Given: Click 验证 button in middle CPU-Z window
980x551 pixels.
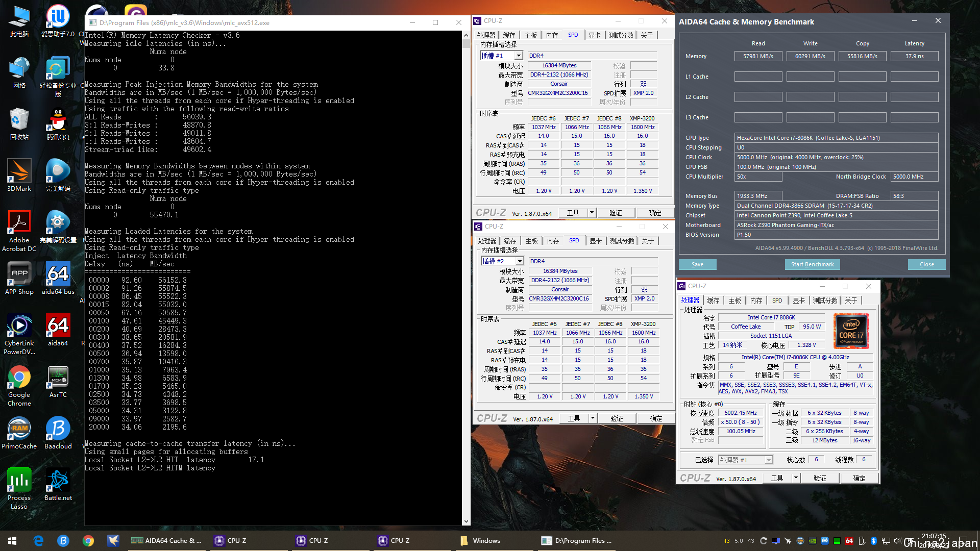Looking at the screenshot, I should pyautogui.click(x=617, y=418).
